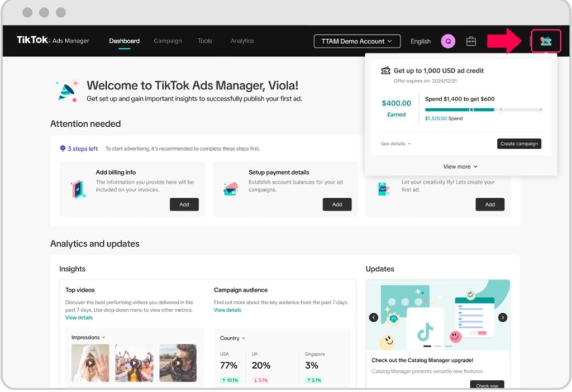Click the coupon icon beside ad credit title
572x392 pixels.
pos(385,70)
